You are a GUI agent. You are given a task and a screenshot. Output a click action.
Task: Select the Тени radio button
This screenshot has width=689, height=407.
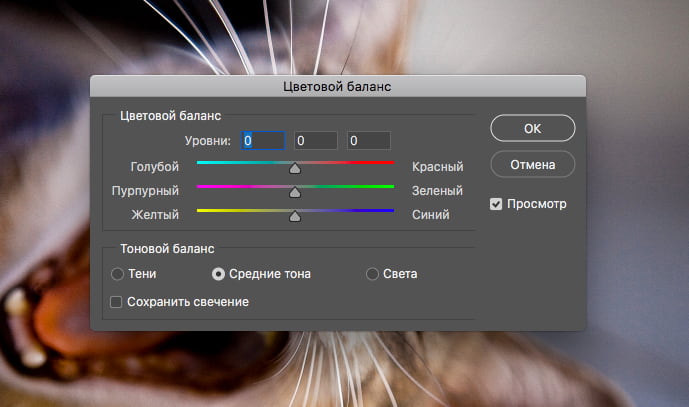point(118,273)
